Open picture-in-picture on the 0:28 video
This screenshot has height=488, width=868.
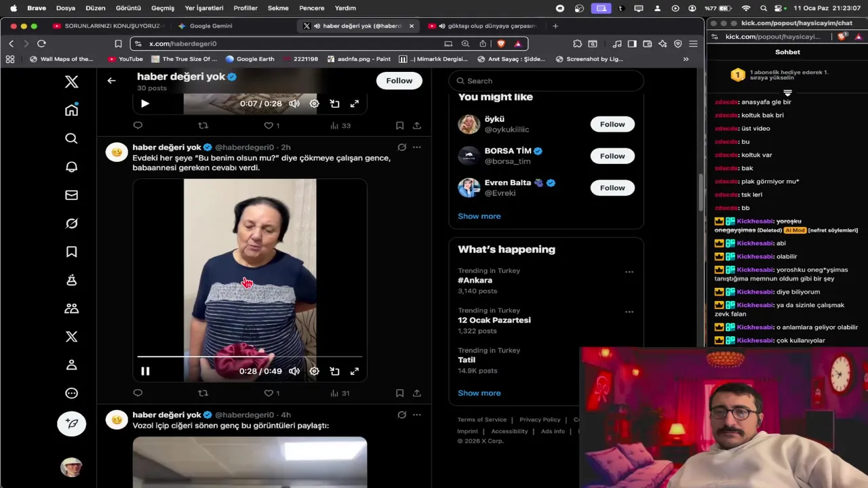(334, 371)
